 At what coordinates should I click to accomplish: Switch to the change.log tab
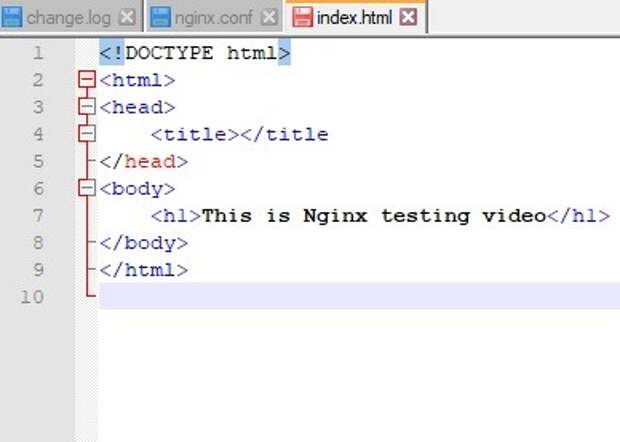click(x=71, y=17)
